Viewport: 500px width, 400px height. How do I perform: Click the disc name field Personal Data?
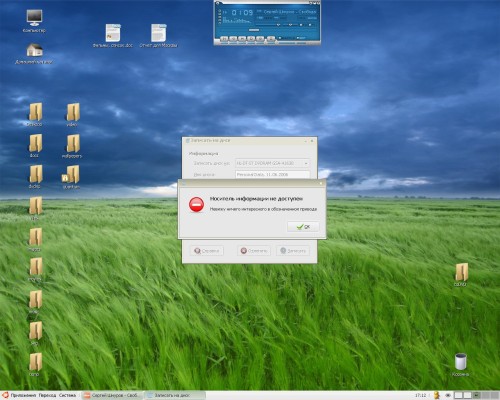click(273, 175)
